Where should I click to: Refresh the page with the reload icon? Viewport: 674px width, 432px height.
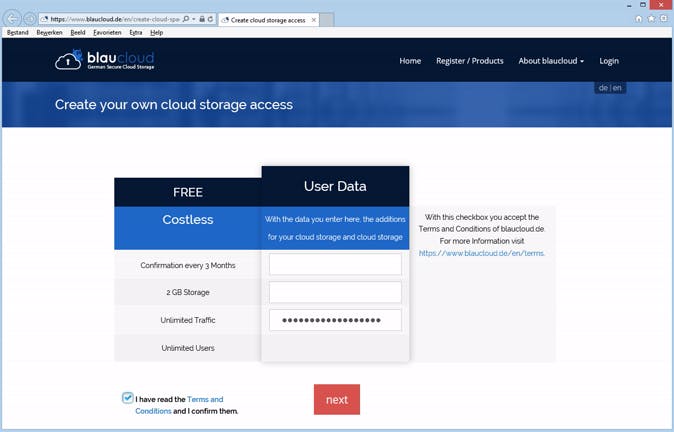[210, 19]
